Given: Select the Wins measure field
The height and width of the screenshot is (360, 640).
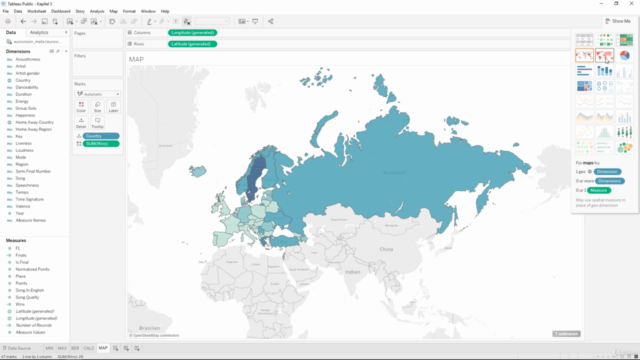Looking at the screenshot, I should coord(20,304).
